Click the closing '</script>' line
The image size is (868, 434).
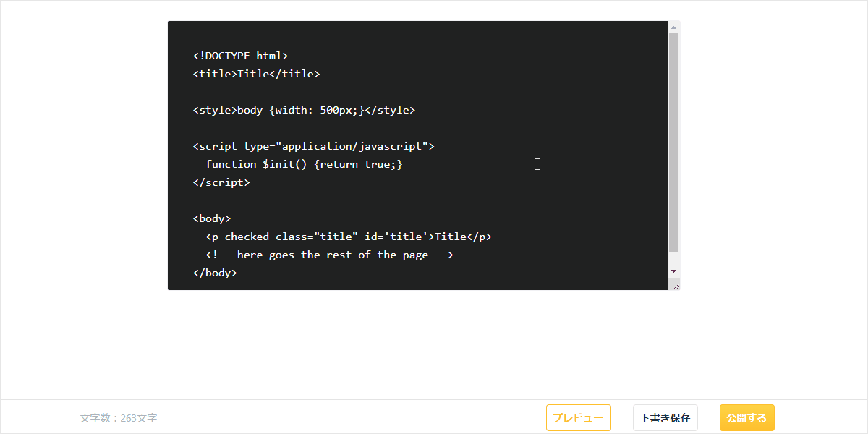point(221,182)
